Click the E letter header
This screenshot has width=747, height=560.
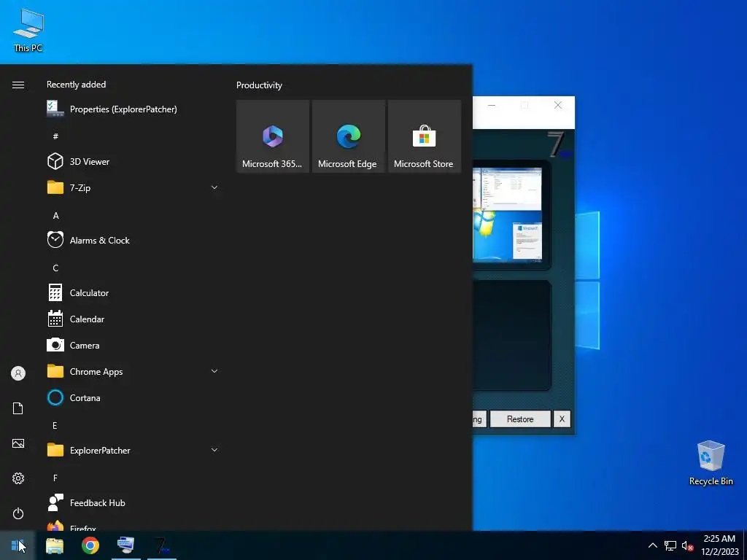coord(55,425)
